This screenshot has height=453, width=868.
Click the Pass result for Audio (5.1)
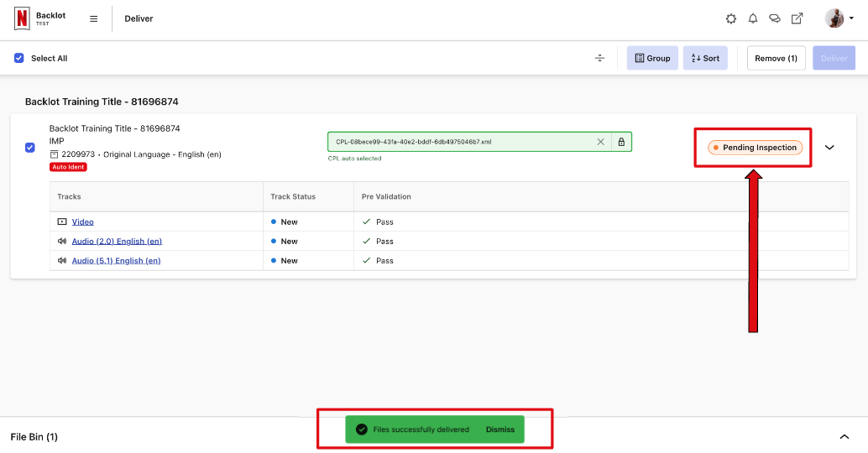tap(378, 261)
